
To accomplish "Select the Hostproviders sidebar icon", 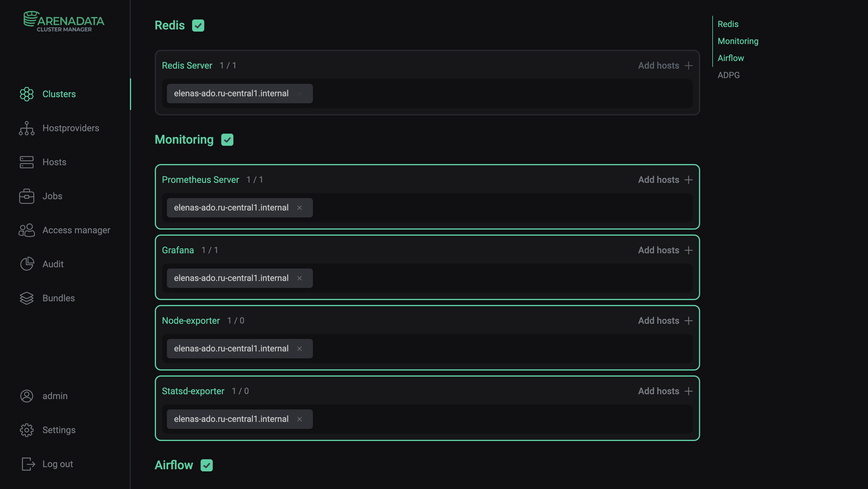I will tap(26, 128).
